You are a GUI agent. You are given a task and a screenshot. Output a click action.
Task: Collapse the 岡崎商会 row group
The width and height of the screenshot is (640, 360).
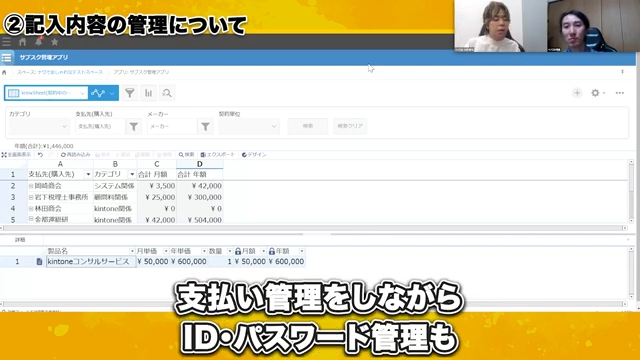(x=31, y=186)
